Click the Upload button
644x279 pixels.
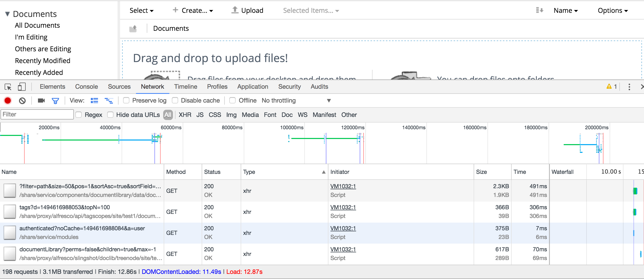(x=247, y=11)
